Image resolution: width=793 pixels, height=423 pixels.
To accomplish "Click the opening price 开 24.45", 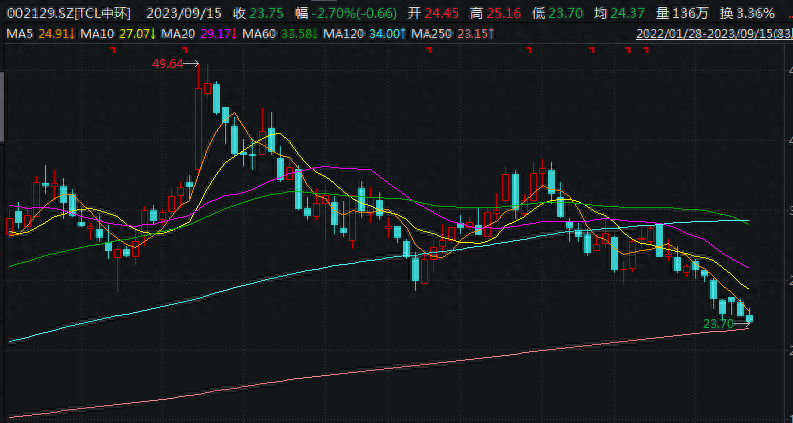I will [x=434, y=13].
